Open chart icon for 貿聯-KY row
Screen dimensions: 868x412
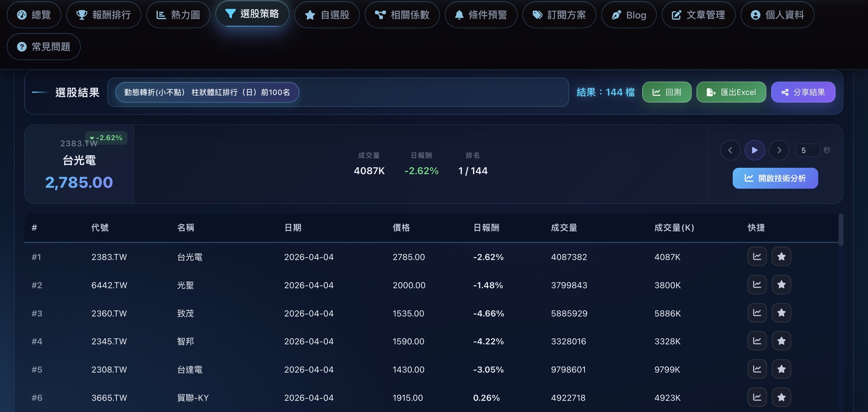(757, 397)
